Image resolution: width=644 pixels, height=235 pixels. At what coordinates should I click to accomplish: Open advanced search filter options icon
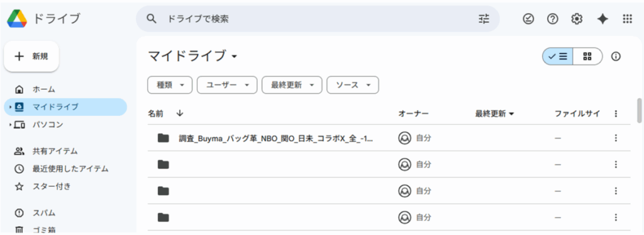pyautogui.click(x=484, y=18)
